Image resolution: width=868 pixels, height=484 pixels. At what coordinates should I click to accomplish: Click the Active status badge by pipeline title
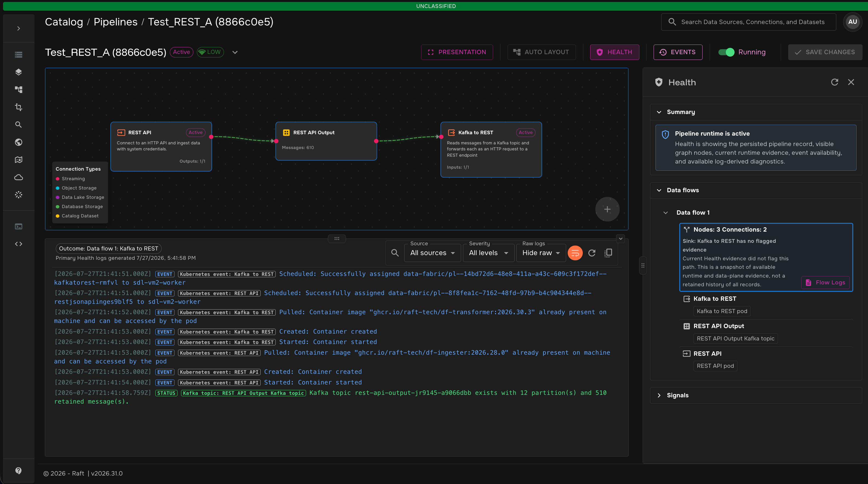(181, 52)
